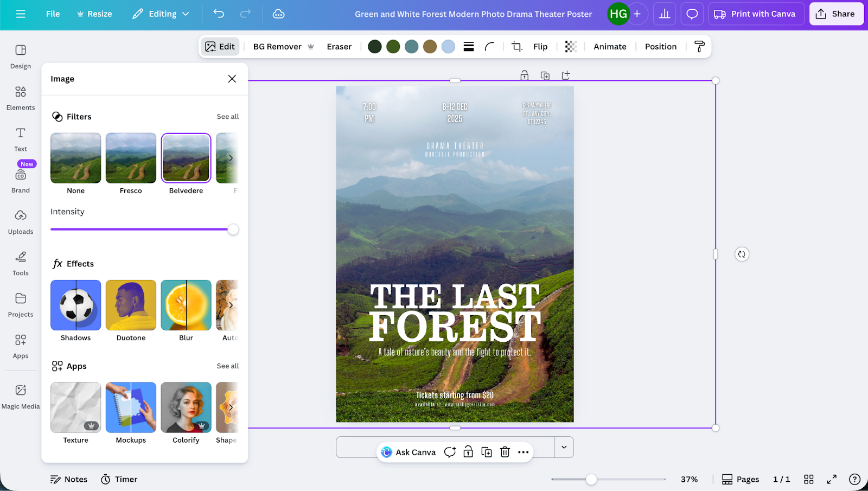Click the Print with Canva button

coord(756,14)
